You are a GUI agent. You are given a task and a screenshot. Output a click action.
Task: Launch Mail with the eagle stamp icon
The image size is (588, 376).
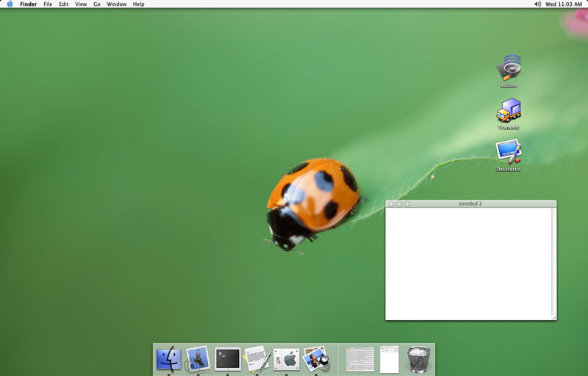[x=198, y=359]
